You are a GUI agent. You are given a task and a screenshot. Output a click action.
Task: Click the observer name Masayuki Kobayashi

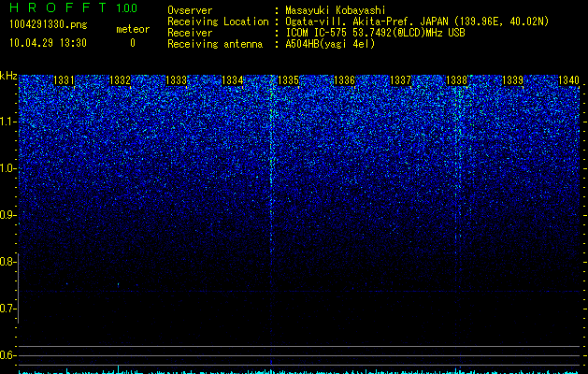[x=336, y=10]
